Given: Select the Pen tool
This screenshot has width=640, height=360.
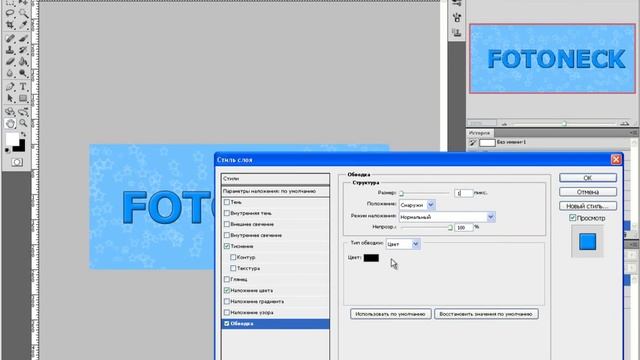Looking at the screenshot, I should (10, 87).
